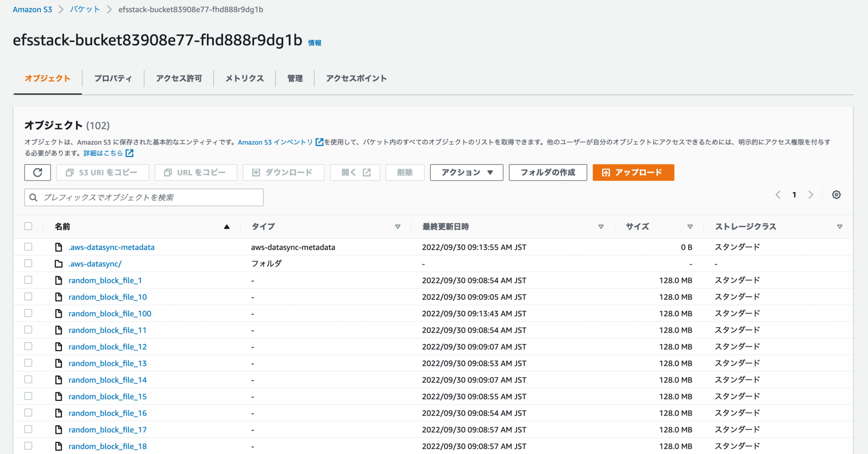Open the タイプ column sort dropdown
The width and height of the screenshot is (868, 454).
398,227
